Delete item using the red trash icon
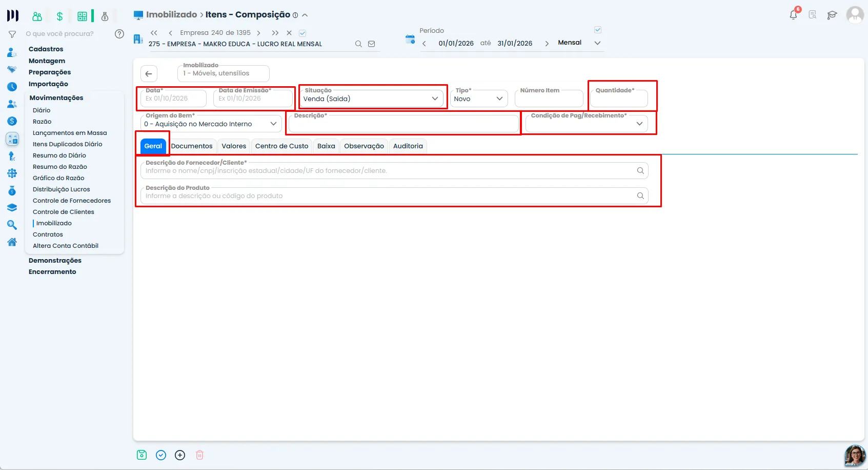The width and height of the screenshot is (868, 470). tap(200, 455)
